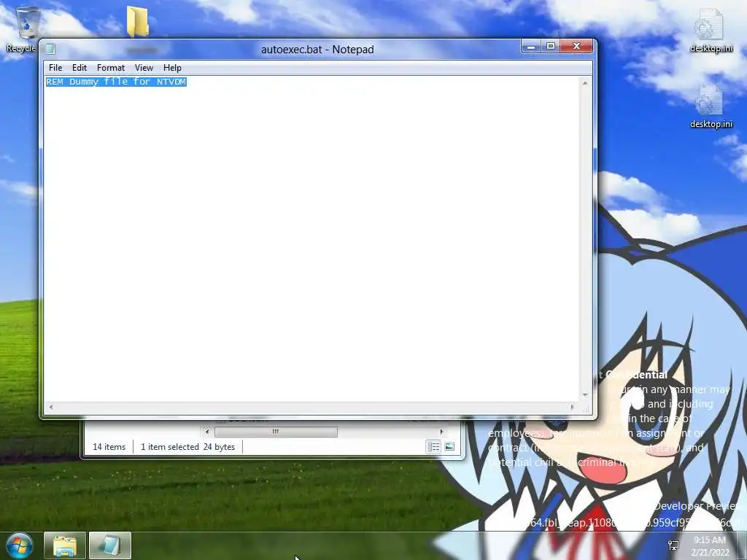Switch Explorer to details view icon
The height and width of the screenshot is (560, 747).
(433, 447)
